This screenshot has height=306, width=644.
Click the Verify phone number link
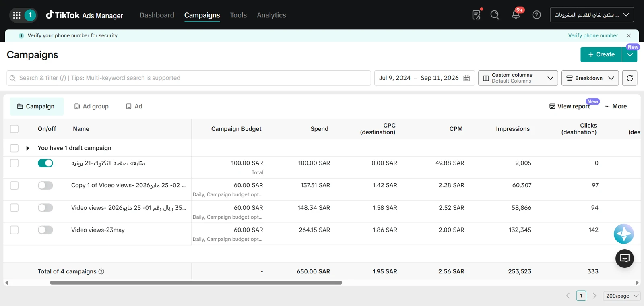593,35
